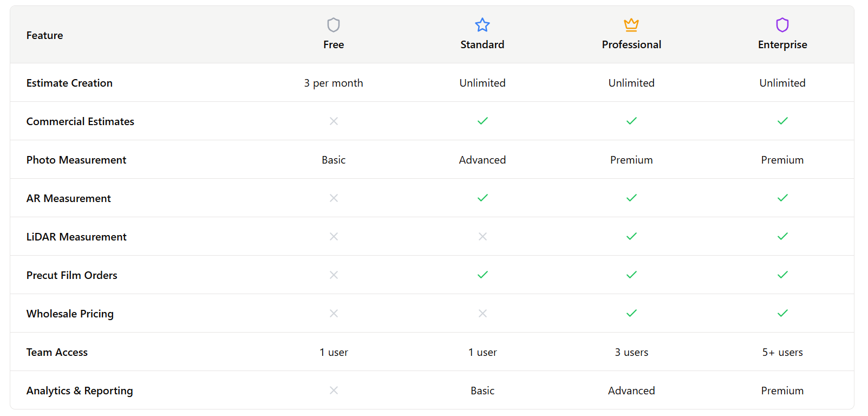The image size is (868, 416).
Task: Click Unlimited in the Enterprise column
Action: 782,83
